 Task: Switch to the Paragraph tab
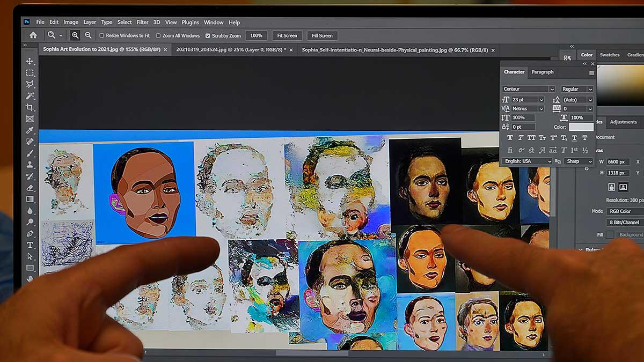(542, 72)
